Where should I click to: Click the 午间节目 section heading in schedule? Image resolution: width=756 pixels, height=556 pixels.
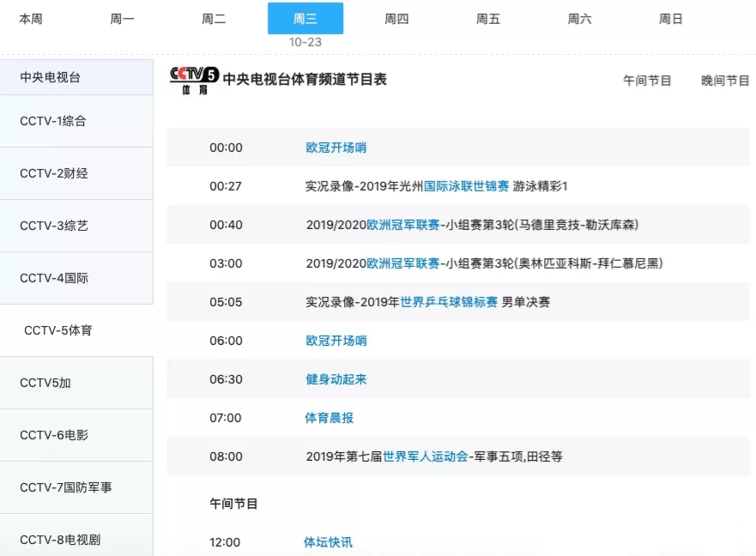pos(234,504)
